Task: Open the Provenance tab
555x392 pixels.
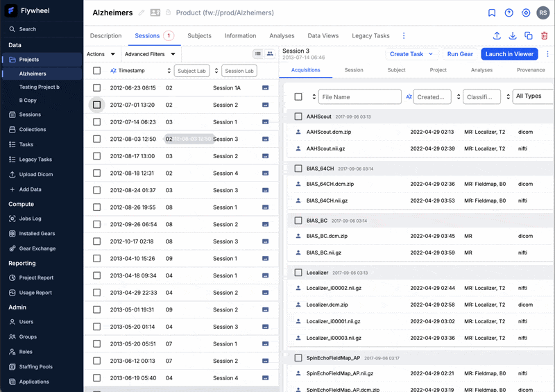Action: [x=531, y=70]
